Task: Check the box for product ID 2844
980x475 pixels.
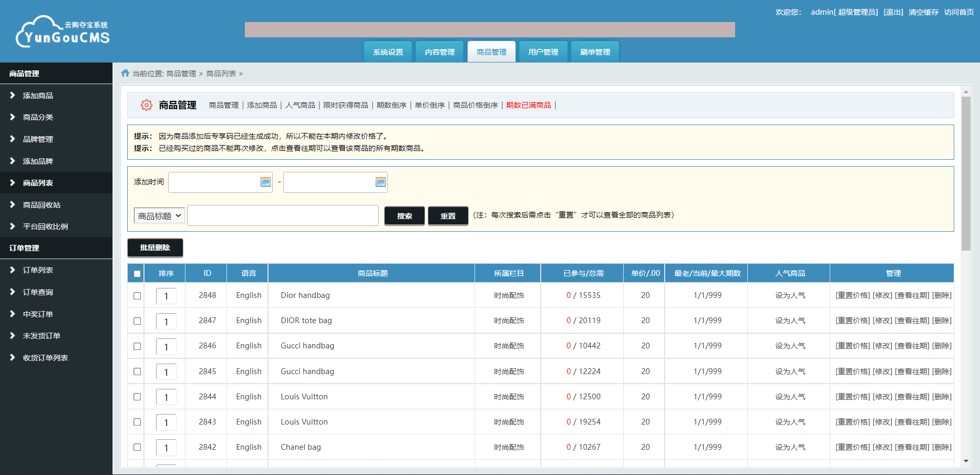Action: pos(137,397)
